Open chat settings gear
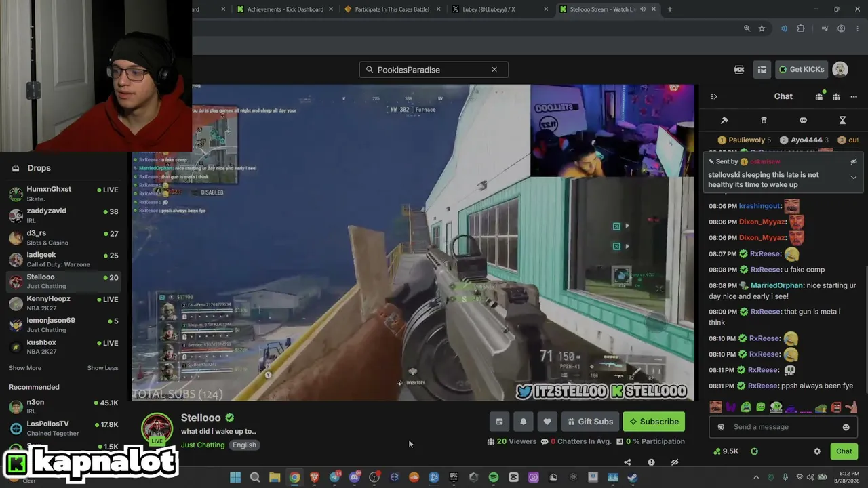868x488 pixels. pyautogui.click(x=817, y=451)
